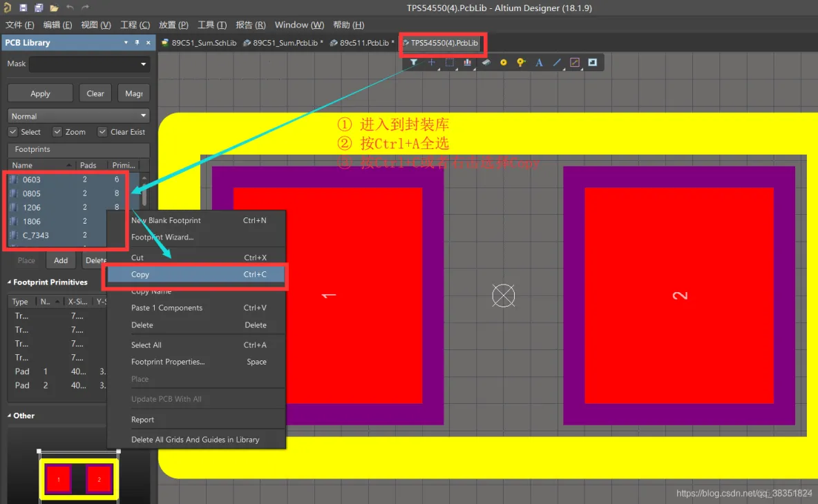Open the 视图 (V) menu

[96, 25]
